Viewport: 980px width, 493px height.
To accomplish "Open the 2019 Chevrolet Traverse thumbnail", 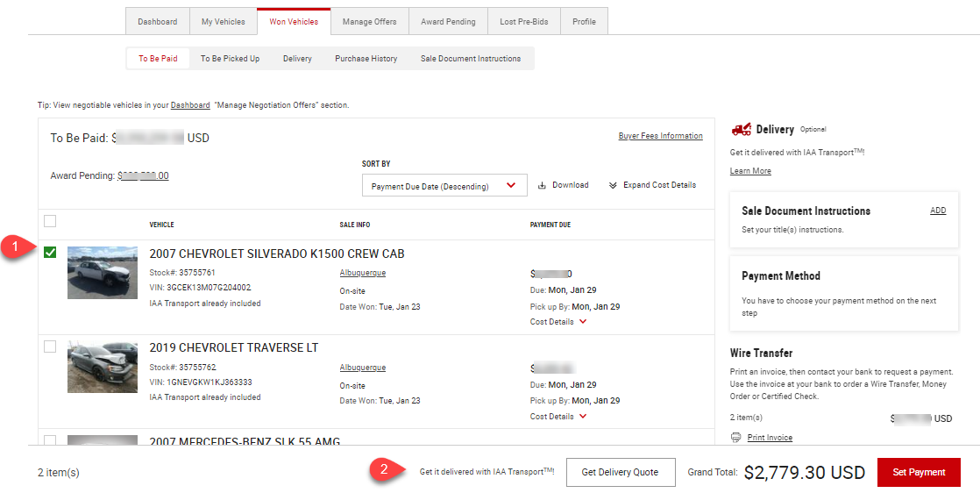I will point(103,367).
